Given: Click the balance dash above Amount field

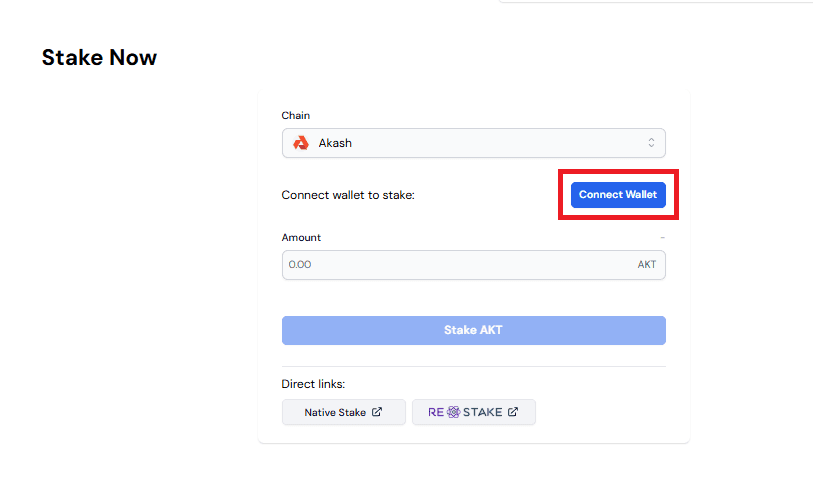Looking at the screenshot, I should click(x=662, y=238).
